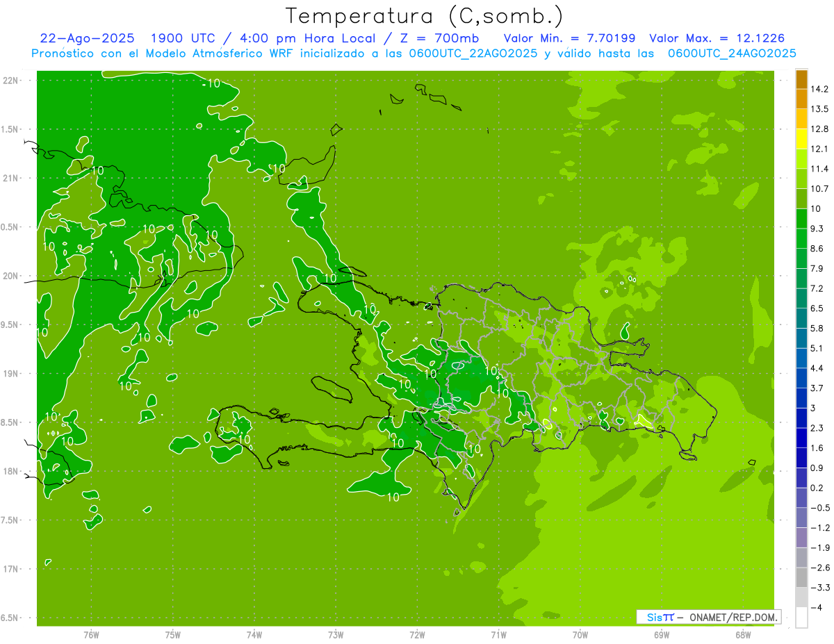Click the 73W longitude axis label
This screenshot has width=834, height=644.
336,634
